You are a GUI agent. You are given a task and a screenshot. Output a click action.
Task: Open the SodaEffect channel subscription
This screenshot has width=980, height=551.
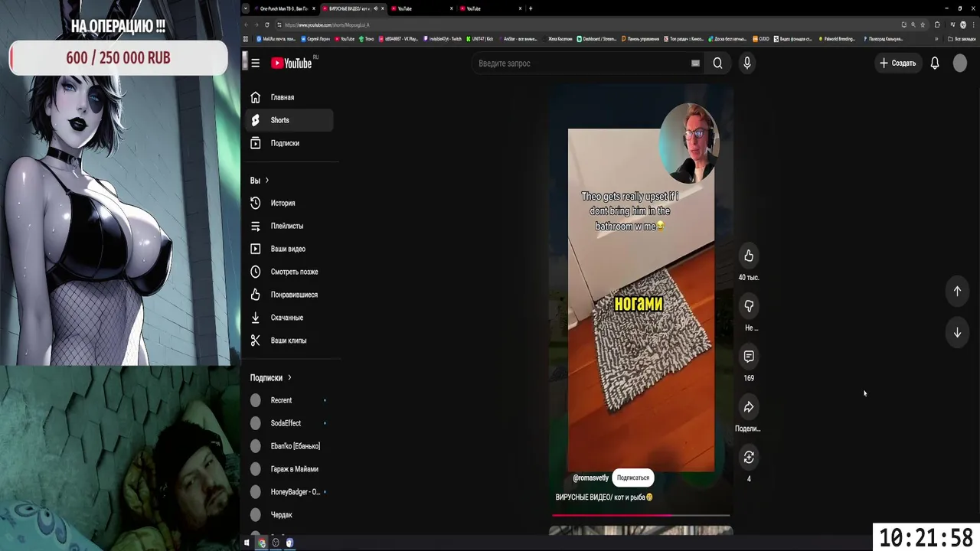[289, 423]
